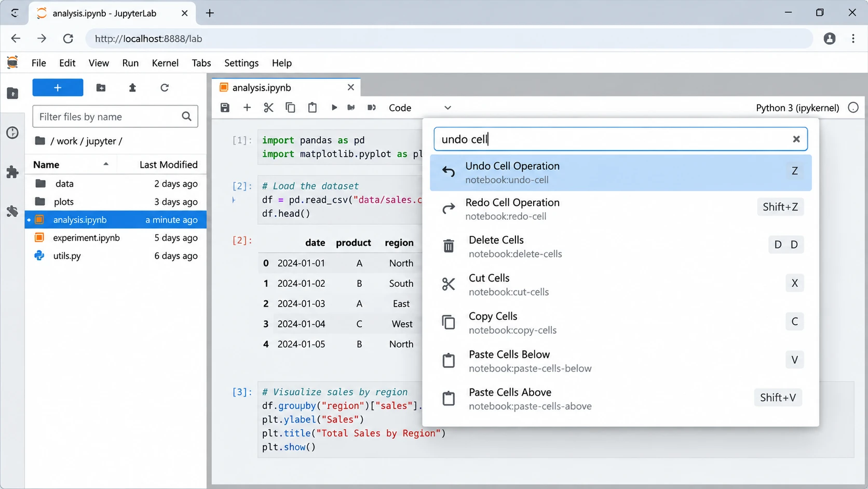
Task: Click the kernel status circle indicator
Action: click(x=853, y=108)
